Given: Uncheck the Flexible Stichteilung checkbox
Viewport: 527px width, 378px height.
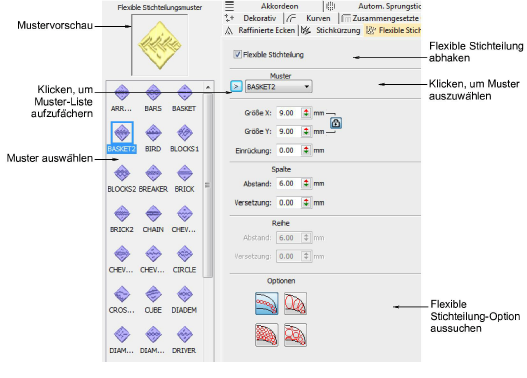Looking at the screenshot, I should 237,54.
